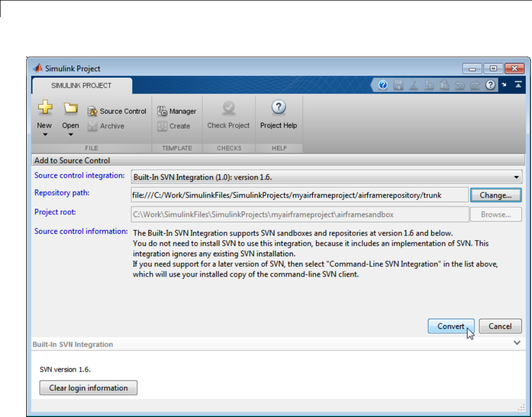
Task: Click the Cancel button
Action: coord(500,326)
